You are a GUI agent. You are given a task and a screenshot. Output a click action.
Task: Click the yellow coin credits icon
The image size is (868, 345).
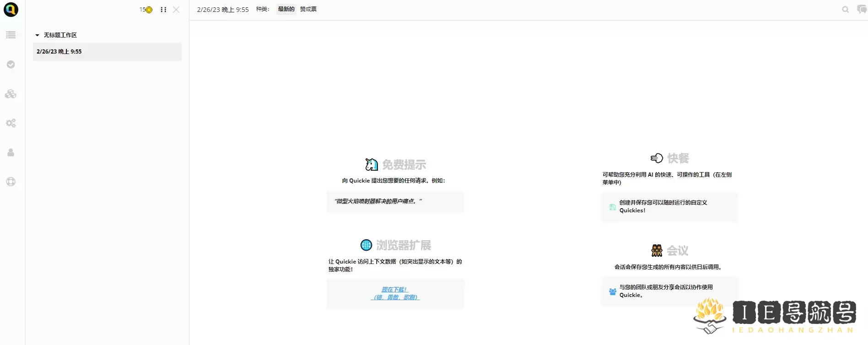[149, 10]
